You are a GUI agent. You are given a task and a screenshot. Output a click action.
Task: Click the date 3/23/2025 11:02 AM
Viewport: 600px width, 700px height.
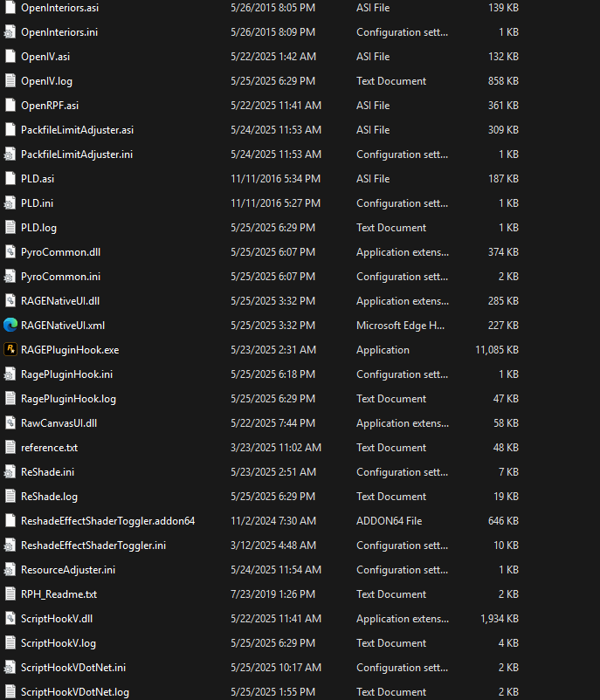click(276, 448)
